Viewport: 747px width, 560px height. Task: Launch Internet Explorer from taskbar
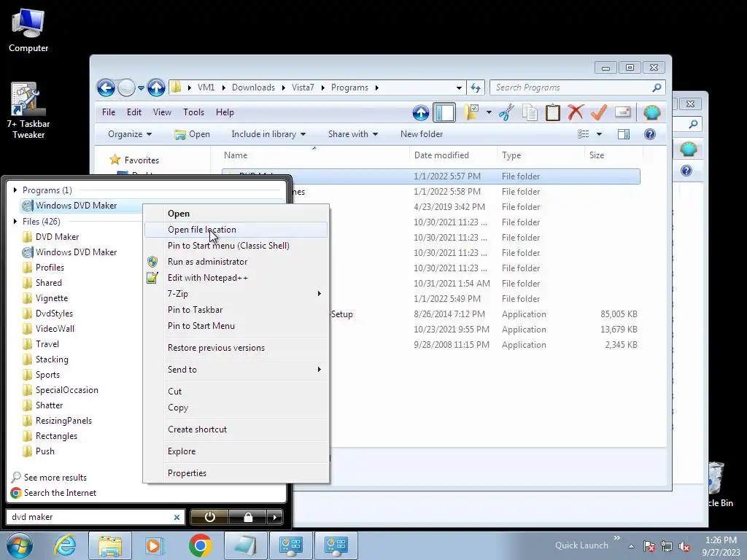point(65,545)
